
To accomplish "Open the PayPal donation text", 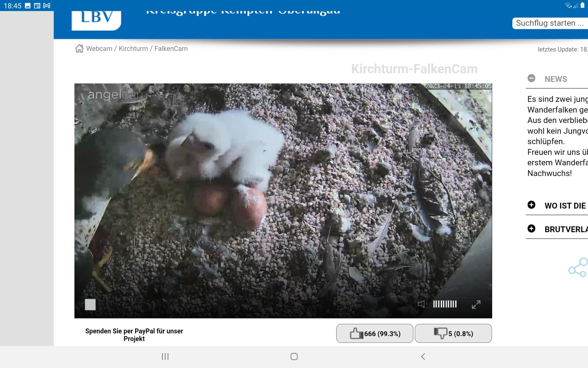I will point(134,335).
